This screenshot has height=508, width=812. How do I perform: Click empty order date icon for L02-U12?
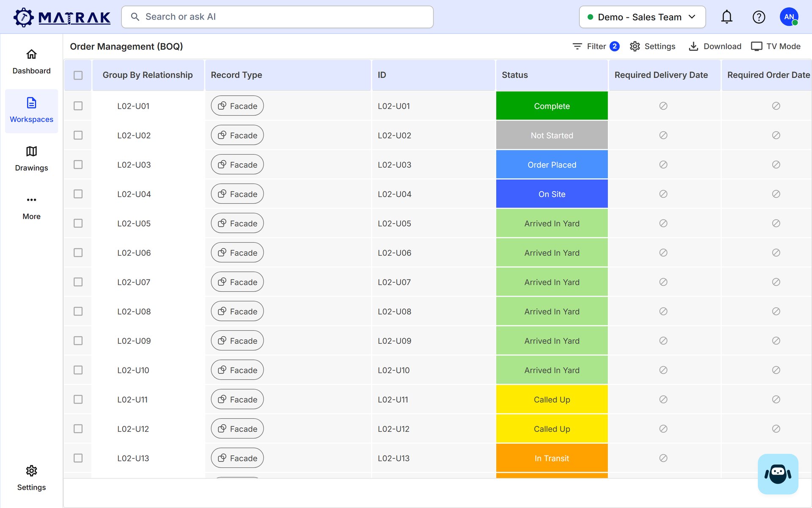(776, 428)
